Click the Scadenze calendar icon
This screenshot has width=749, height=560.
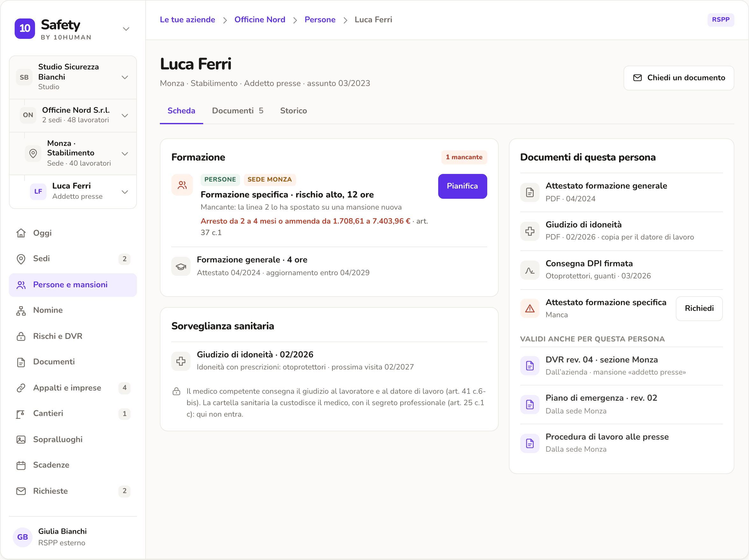coord(21,465)
